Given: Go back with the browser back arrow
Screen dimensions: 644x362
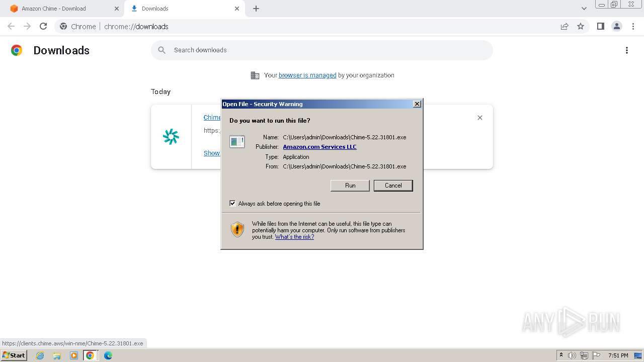Looking at the screenshot, I should tap(11, 26).
